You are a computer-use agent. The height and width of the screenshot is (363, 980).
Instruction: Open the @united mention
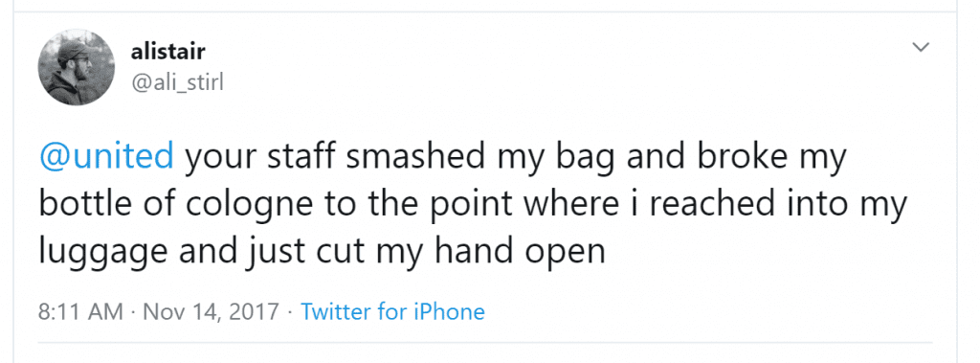tap(106, 156)
